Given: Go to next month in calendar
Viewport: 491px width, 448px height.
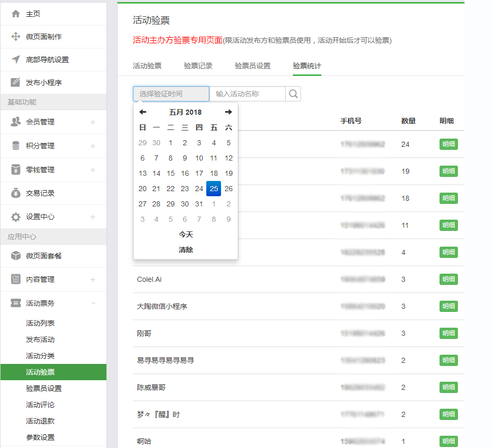Looking at the screenshot, I should click(x=229, y=112).
